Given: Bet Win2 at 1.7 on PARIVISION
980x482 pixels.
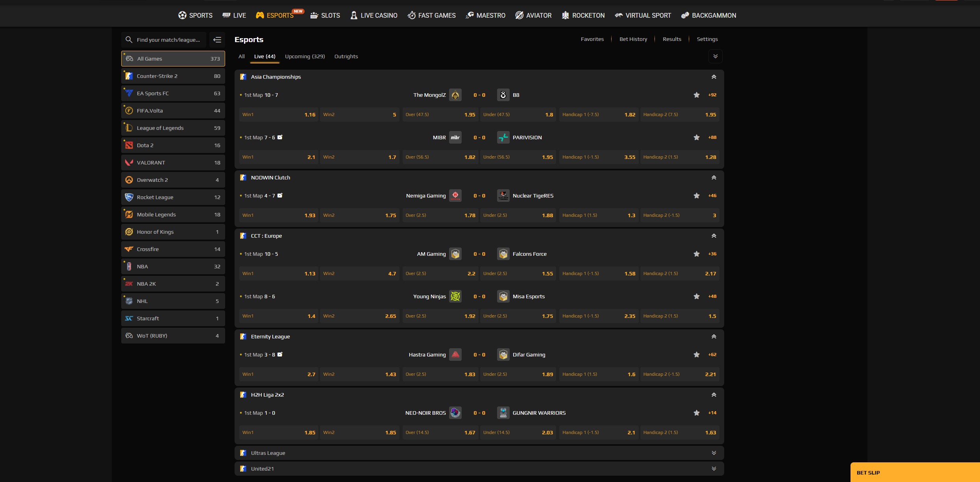Looking at the screenshot, I should point(360,157).
